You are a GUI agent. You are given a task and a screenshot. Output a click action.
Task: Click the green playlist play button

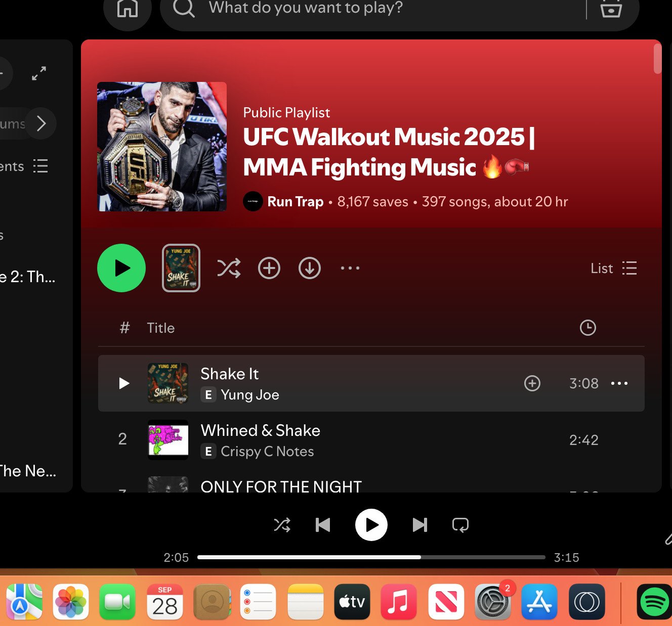pos(121,268)
